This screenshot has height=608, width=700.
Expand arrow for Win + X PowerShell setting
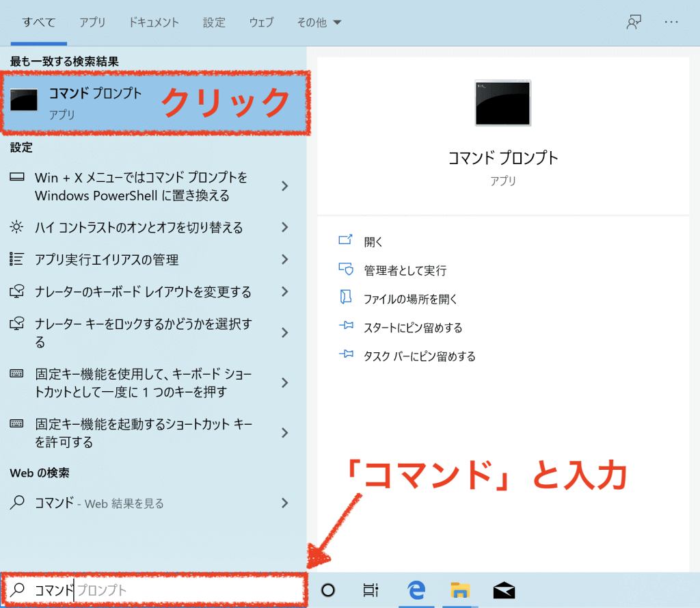(x=285, y=186)
